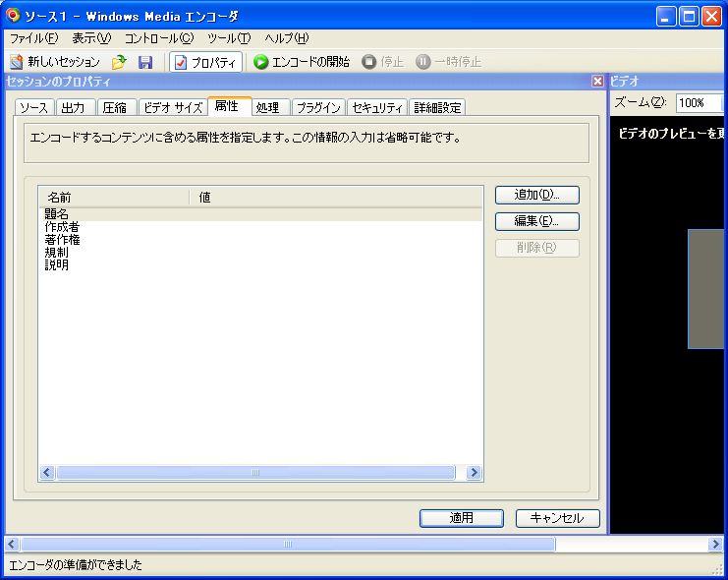This screenshot has height=580, width=728.
Task: Select the 著作権 (Copyright) attribute row
Action: coord(62,240)
